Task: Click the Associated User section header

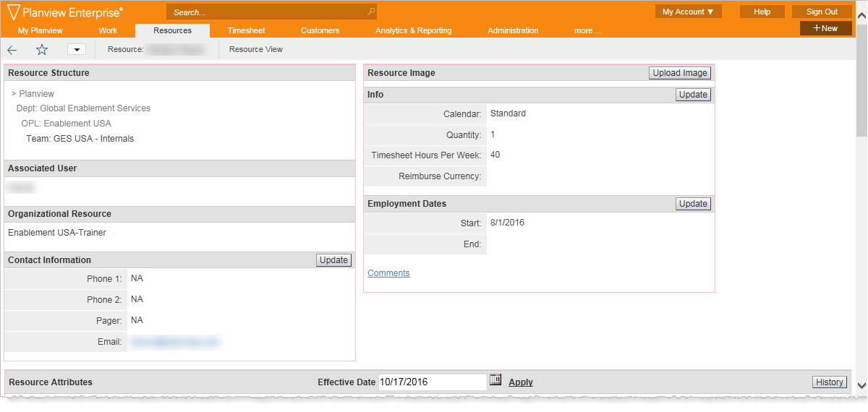Action: click(x=179, y=168)
